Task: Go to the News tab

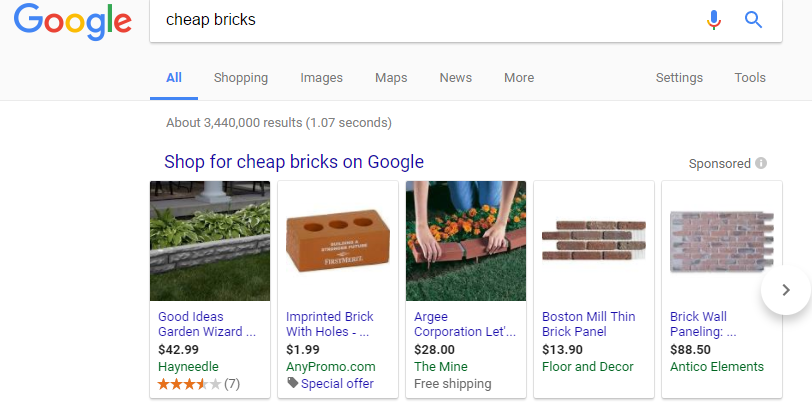Action: coord(456,78)
